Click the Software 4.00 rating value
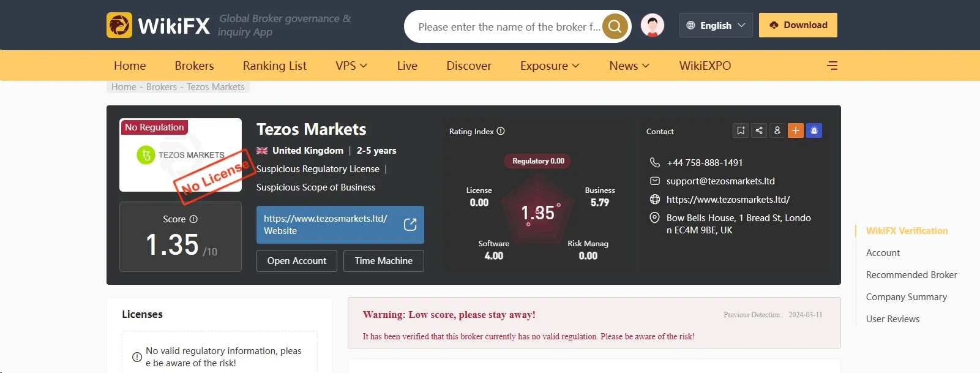 [494, 255]
